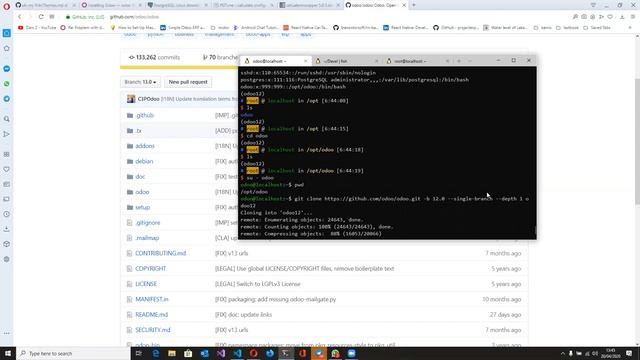
Task: Open the debian folder
Action: pyautogui.click(x=144, y=161)
